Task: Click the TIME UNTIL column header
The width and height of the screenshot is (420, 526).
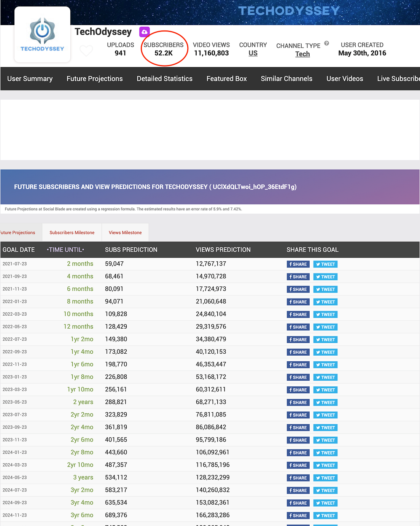Action: tap(65, 250)
